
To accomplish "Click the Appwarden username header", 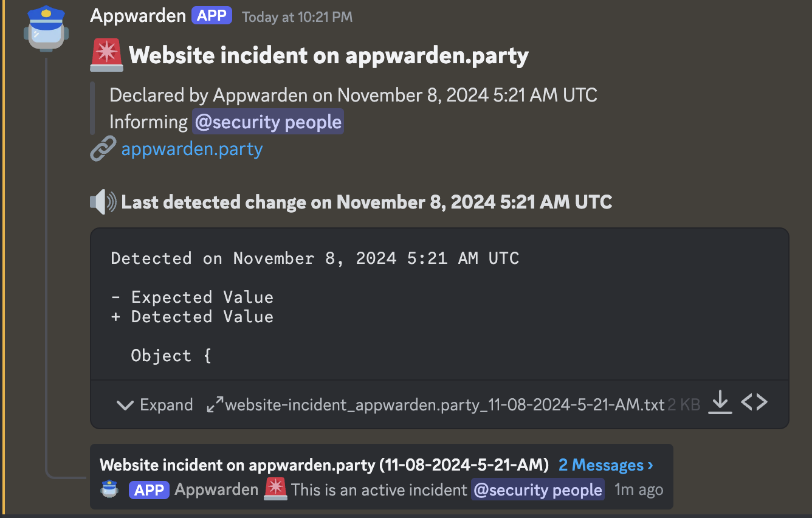I will pyautogui.click(x=137, y=15).
